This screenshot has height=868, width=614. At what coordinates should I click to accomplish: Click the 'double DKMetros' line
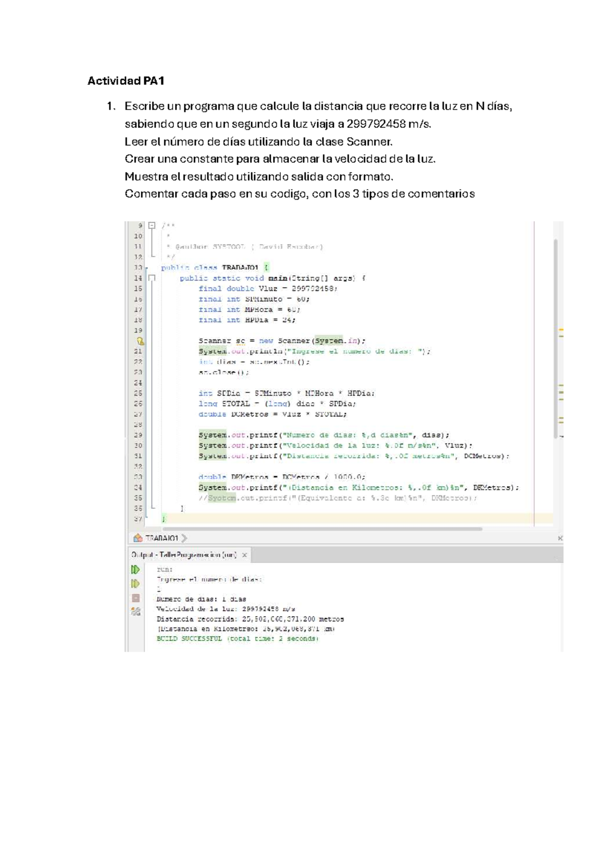click(282, 477)
